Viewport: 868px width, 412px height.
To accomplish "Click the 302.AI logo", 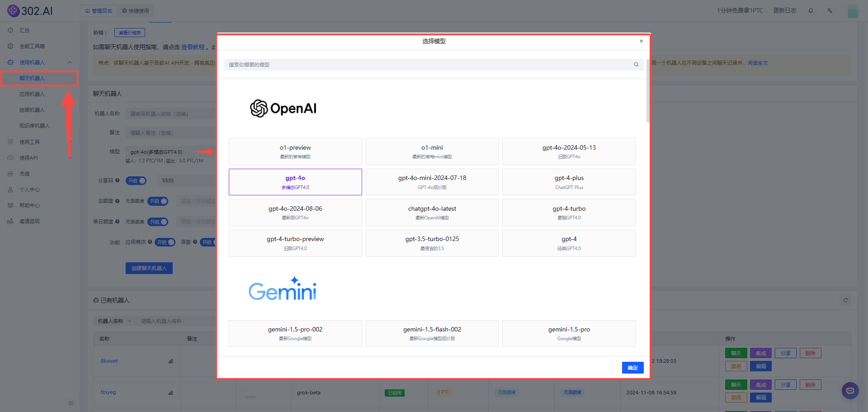I will tap(30, 10).
